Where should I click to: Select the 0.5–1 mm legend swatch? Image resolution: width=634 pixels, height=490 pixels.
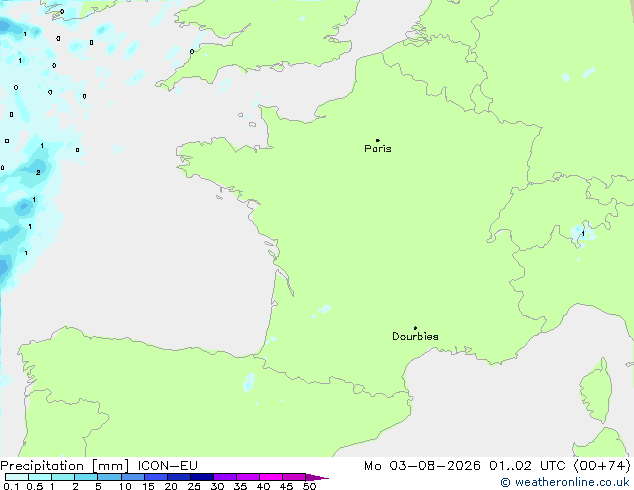40,477
